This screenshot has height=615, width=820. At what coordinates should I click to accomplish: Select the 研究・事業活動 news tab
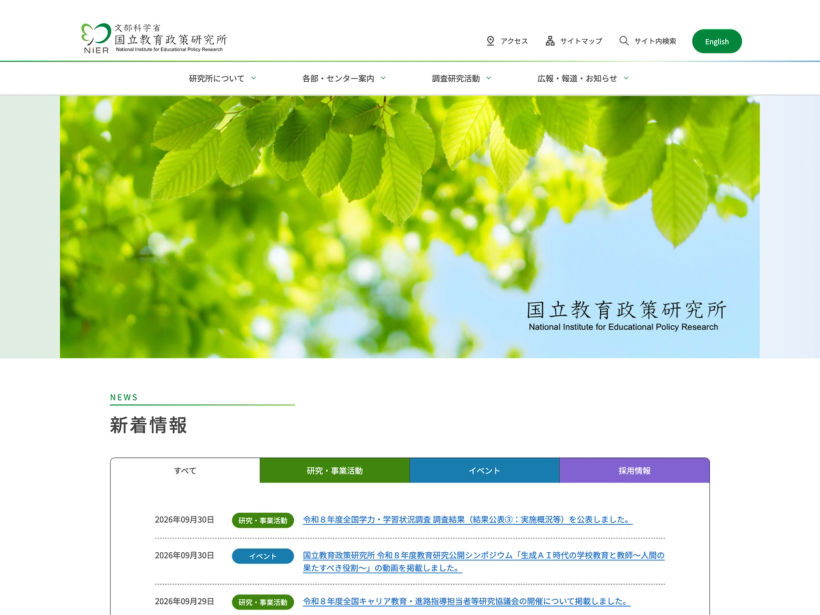[335, 471]
